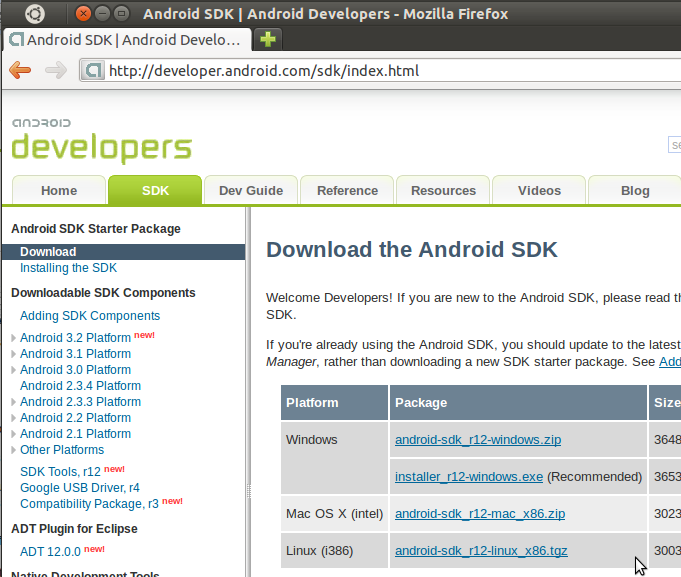This screenshot has height=577, width=681.
Task: Click the Android developers logo
Action: (x=102, y=141)
